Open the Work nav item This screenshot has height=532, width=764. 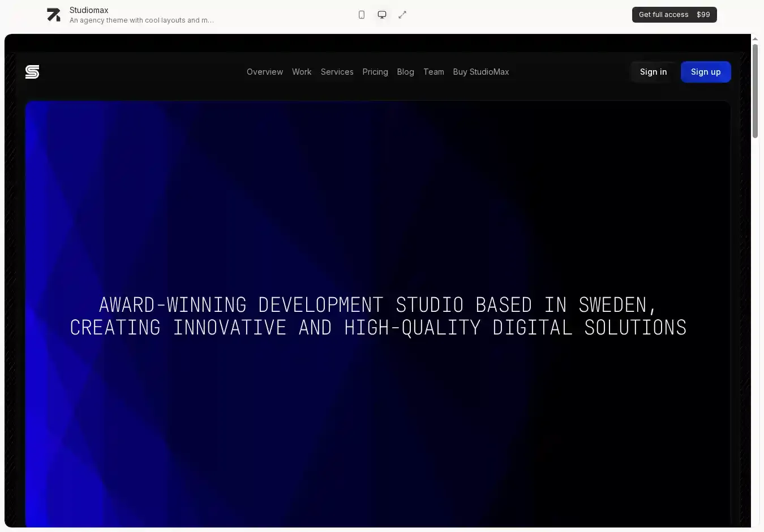(x=302, y=72)
